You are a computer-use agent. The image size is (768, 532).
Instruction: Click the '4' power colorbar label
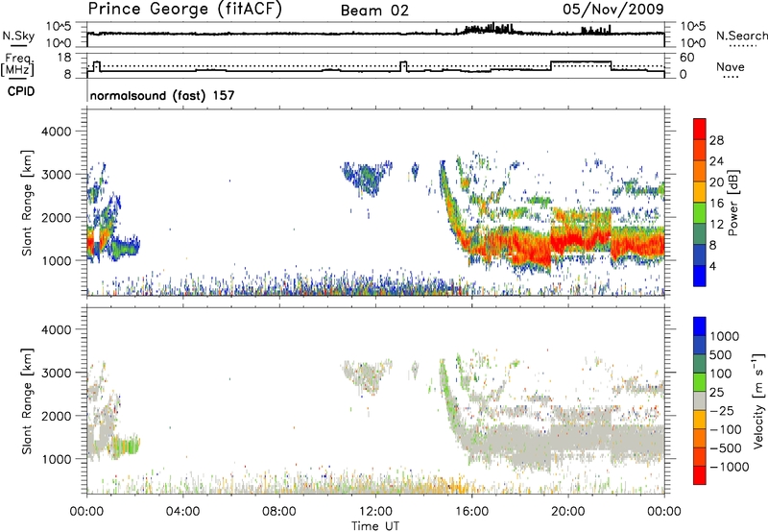pos(712,267)
